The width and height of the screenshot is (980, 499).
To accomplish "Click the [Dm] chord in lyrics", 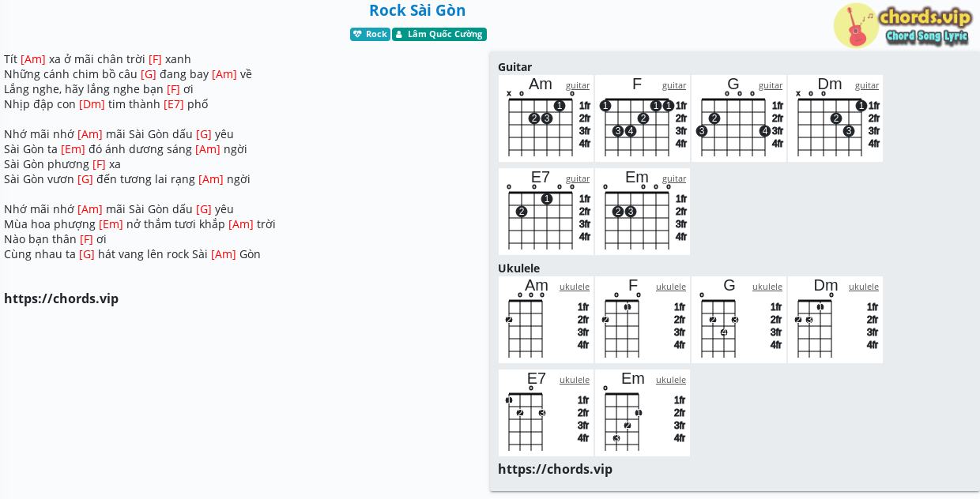I will (92, 104).
